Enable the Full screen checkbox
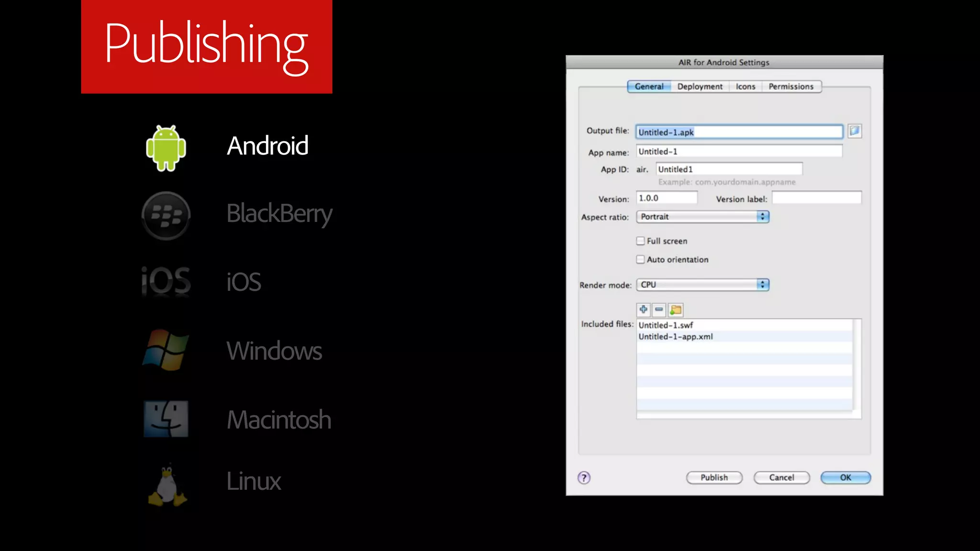 pyautogui.click(x=640, y=241)
